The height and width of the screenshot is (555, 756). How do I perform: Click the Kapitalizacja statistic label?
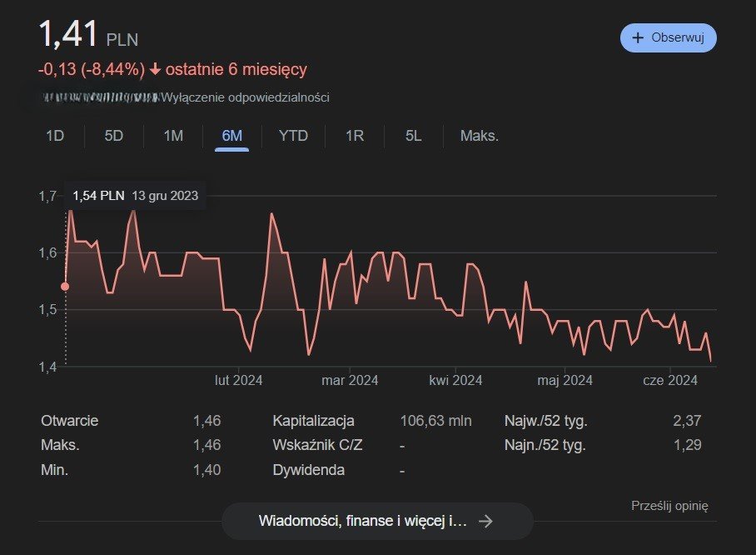313,421
